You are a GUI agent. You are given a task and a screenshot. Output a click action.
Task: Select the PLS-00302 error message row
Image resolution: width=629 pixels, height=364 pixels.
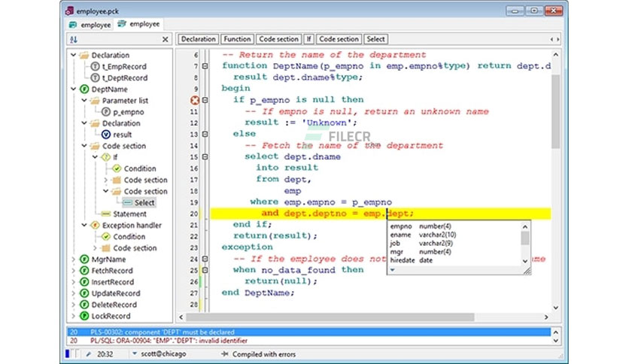[308, 332]
